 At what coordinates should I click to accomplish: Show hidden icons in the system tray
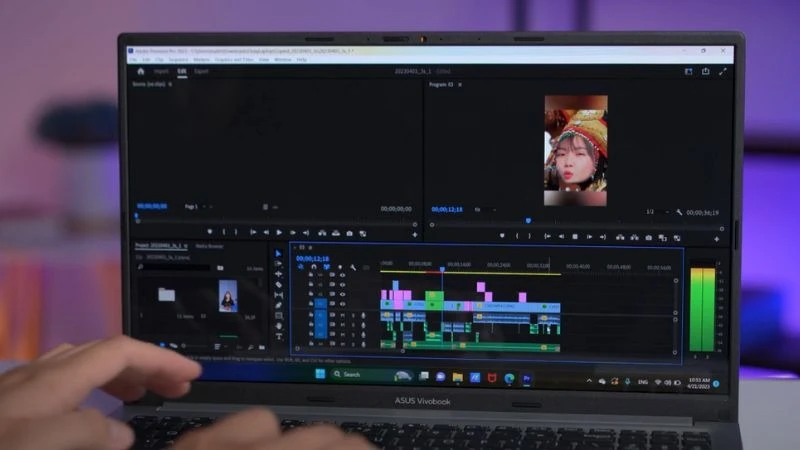click(589, 381)
